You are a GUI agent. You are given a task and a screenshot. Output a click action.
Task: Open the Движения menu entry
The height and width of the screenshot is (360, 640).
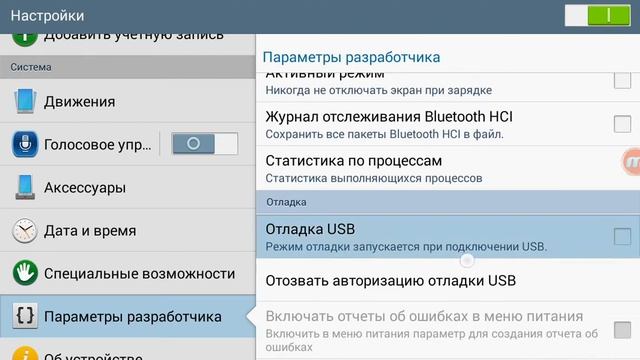128,101
